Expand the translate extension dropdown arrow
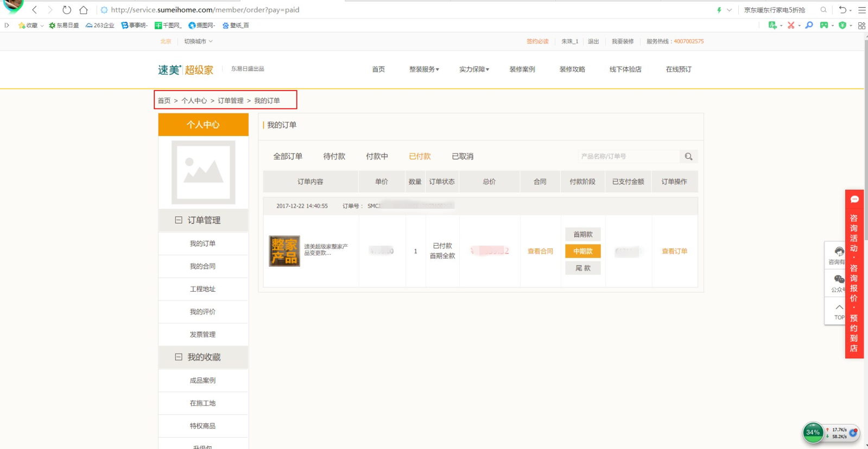This screenshot has width=868, height=449. 781,25
